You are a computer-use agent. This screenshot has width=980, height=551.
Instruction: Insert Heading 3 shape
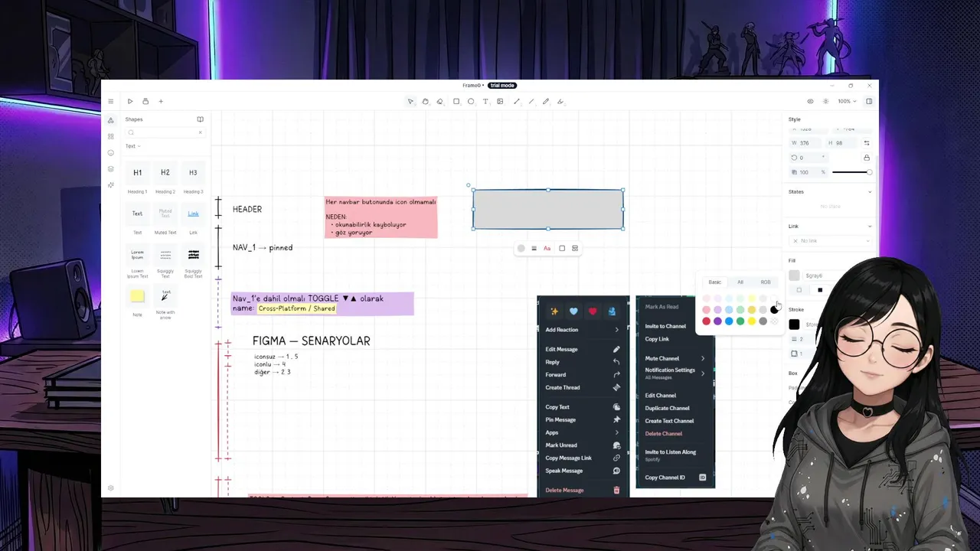point(193,173)
